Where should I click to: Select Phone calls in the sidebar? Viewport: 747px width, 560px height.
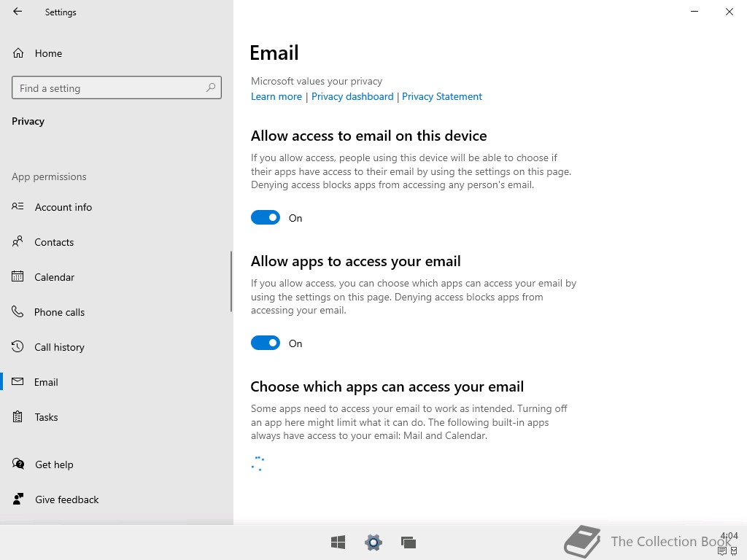pyautogui.click(x=59, y=312)
